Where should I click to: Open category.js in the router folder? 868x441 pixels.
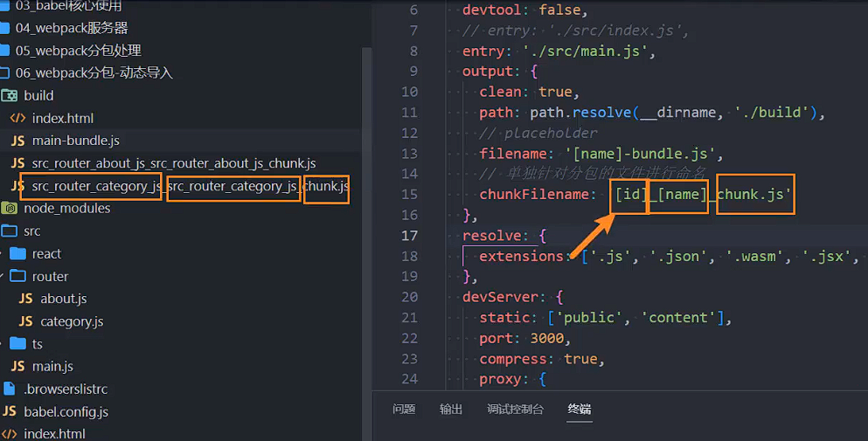point(72,321)
